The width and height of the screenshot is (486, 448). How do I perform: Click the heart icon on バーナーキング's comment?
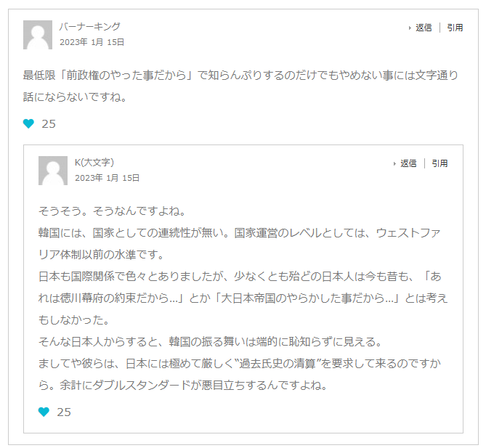point(29,124)
